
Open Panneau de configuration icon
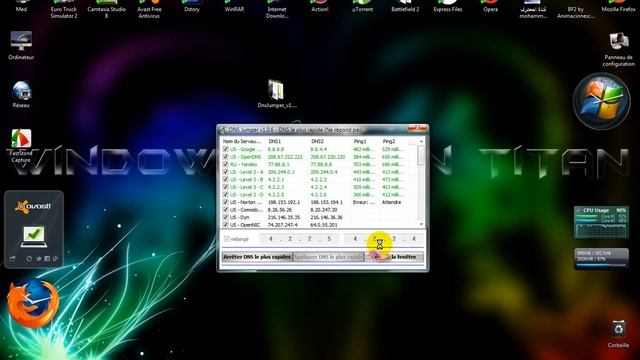(619, 49)
